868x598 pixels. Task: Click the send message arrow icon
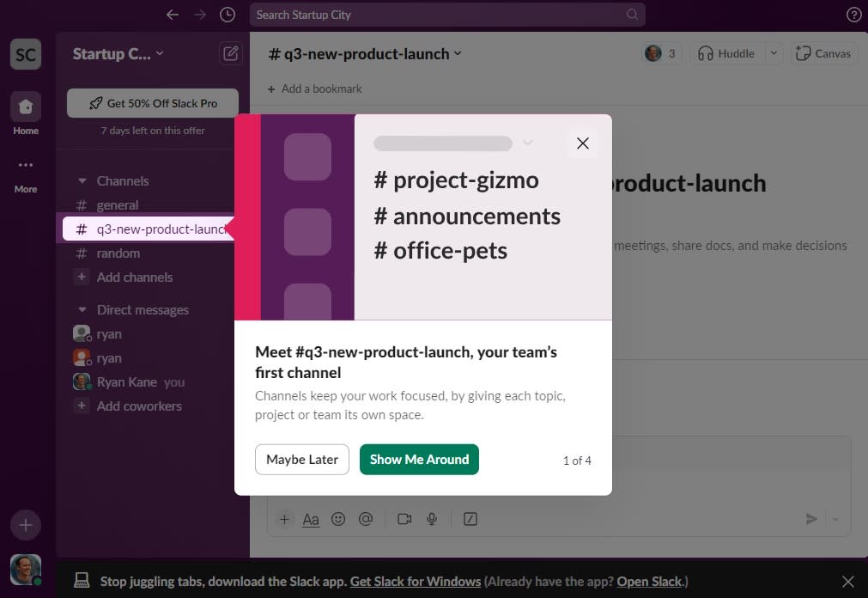(811, 519)
